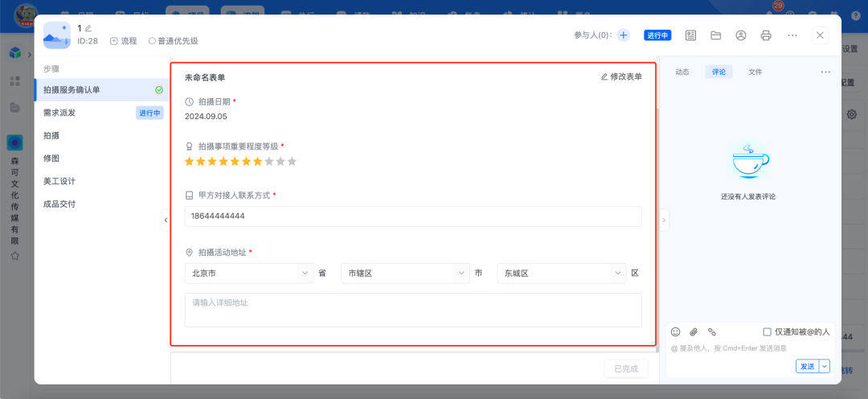Click the 拍摄日期 value 2024.09.05
The width and height of the screenshot is (868, 399).
206,117
